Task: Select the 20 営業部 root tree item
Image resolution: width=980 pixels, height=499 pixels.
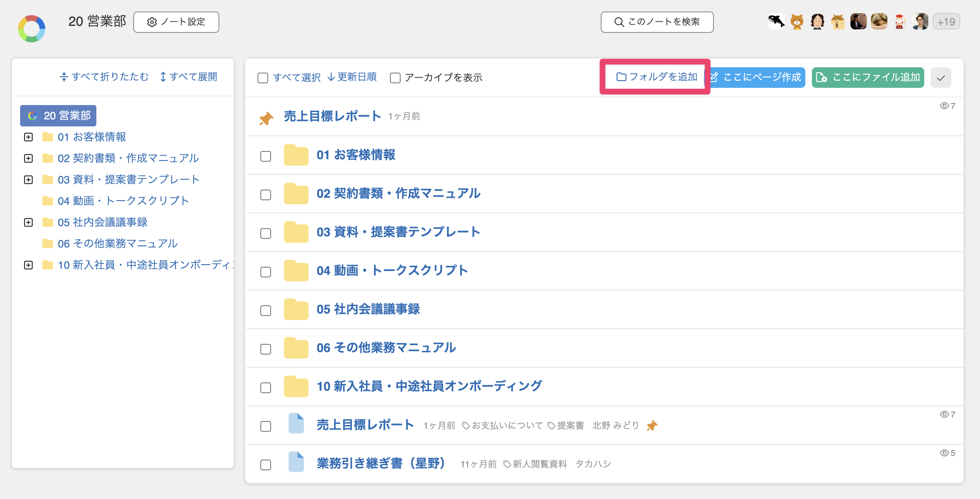Action: (58, 116)
